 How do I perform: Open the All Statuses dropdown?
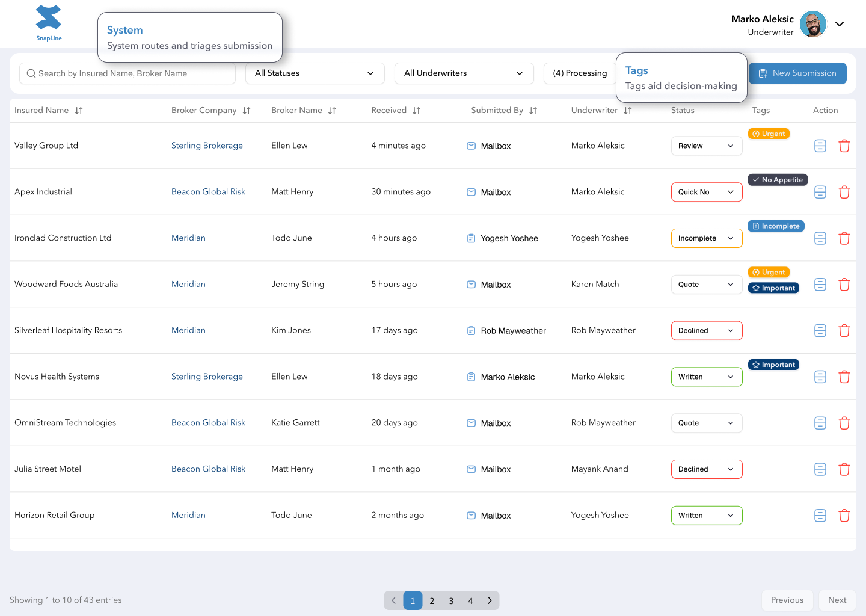point(315,73)
